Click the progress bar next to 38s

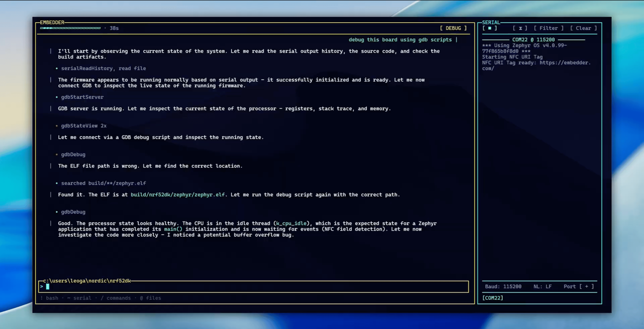click(70, 28)
